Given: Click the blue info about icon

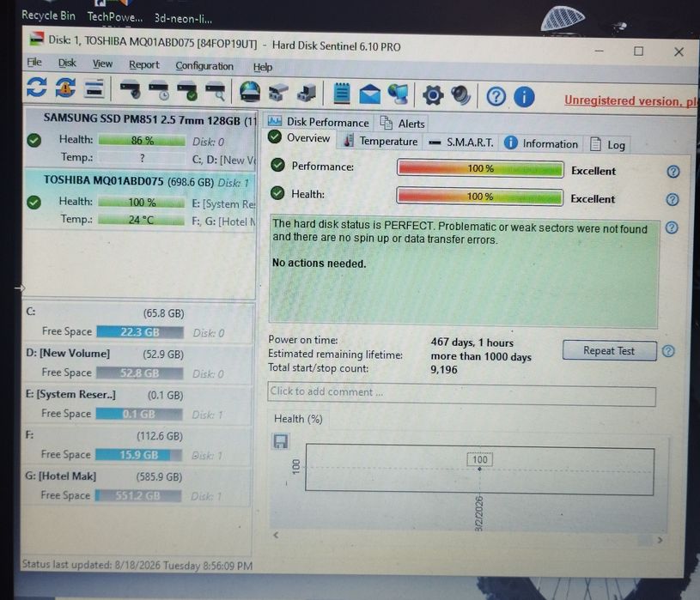Looking at the screenshot, I should coord(524,97).
